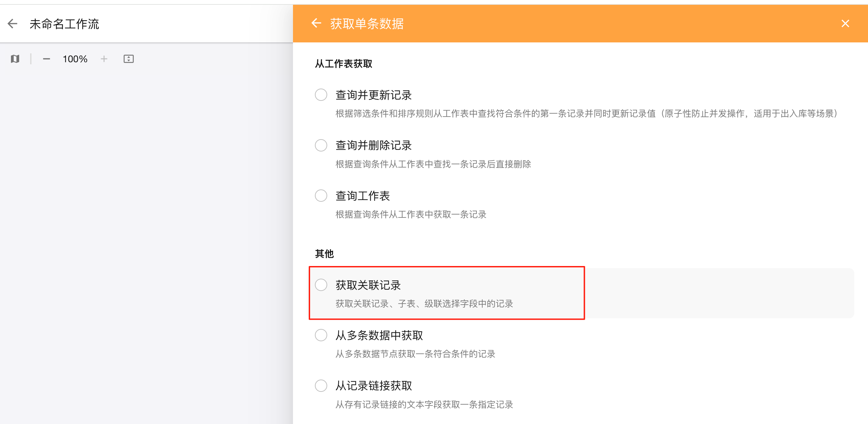Select the 查询并更新记录 radio option
This screenshot has height=424, width=868.
[x=321, y=95]
